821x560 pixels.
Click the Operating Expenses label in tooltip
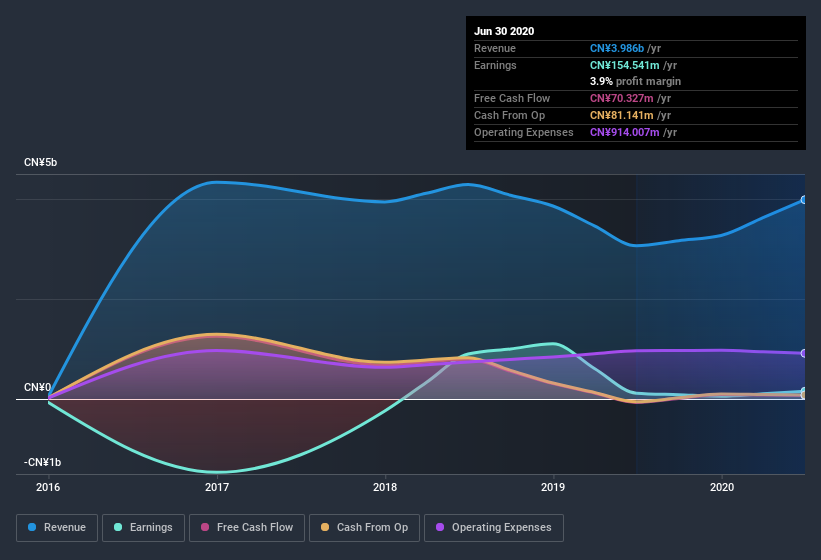tap(524, 132)
